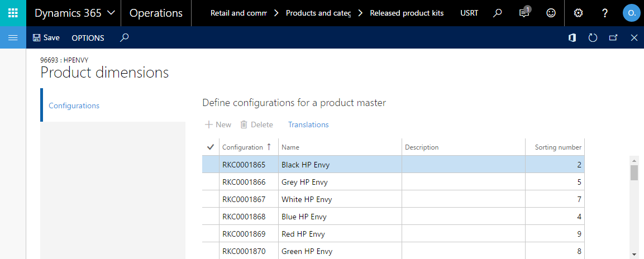644x259 pixels.
Task: Click the Translations link
Action: click(x=308, y=124)
